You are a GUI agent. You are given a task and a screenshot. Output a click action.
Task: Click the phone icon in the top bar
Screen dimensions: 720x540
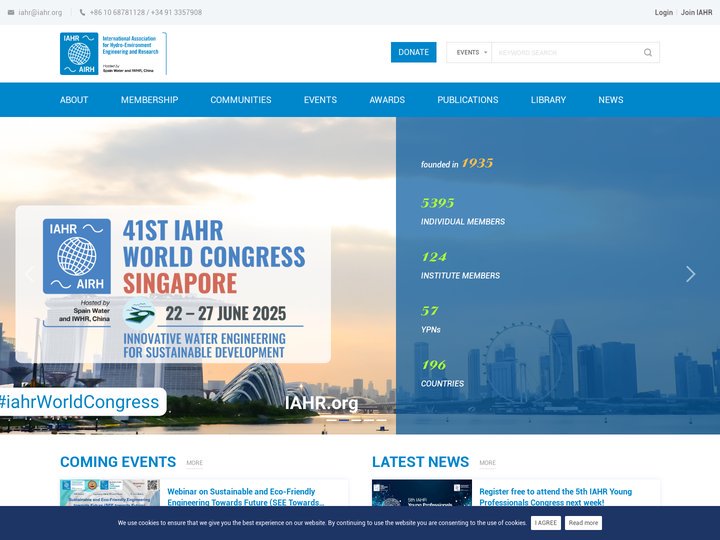[83, 12]
